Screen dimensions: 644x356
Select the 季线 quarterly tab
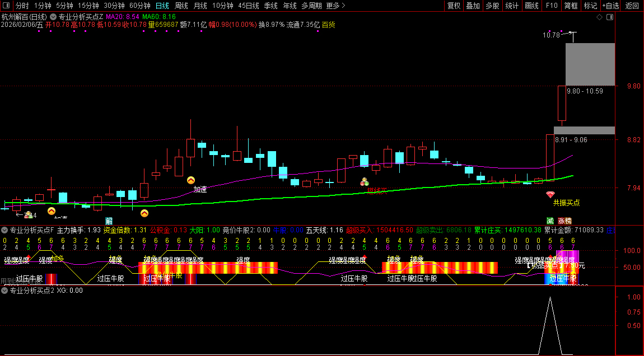(270, 6)
